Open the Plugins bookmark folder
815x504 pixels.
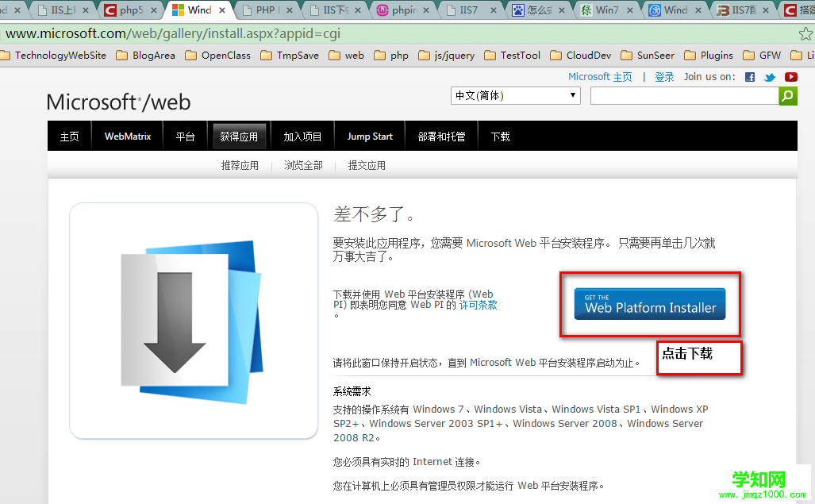point(709,55)
